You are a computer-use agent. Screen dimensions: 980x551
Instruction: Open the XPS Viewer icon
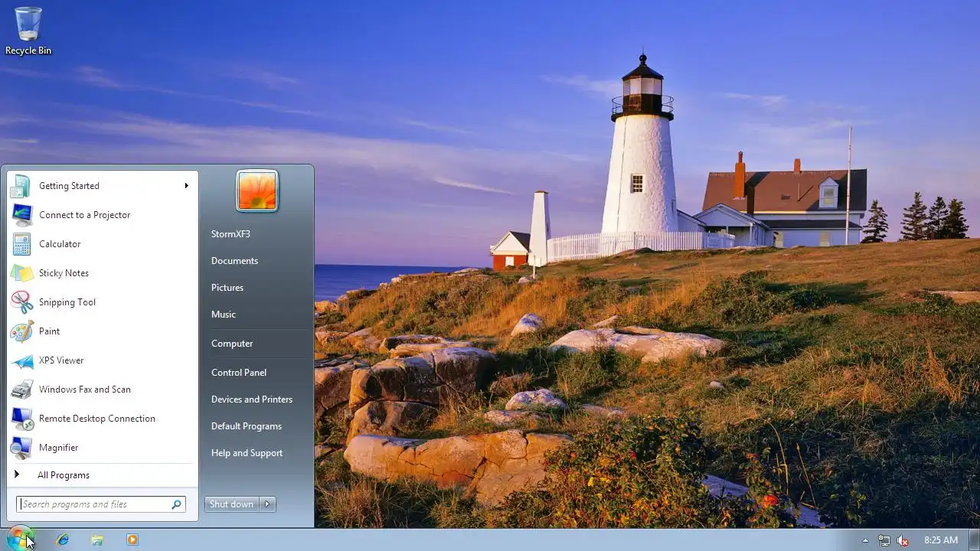coord(21,360)
